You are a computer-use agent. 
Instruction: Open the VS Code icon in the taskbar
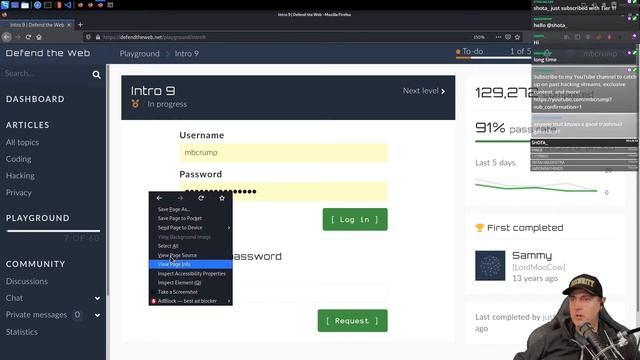(68, 5)
